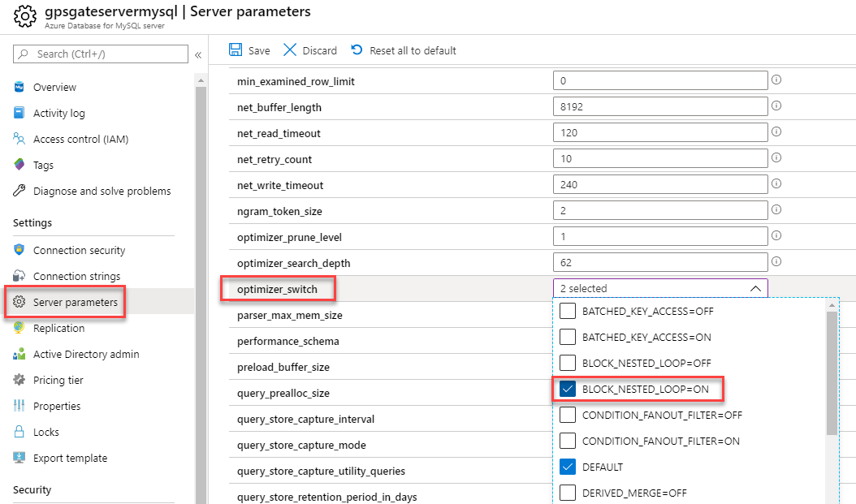Viewport: 856px width, 504px height.
Task: Click the Overview MySQL icon
Action: point(19,87)
